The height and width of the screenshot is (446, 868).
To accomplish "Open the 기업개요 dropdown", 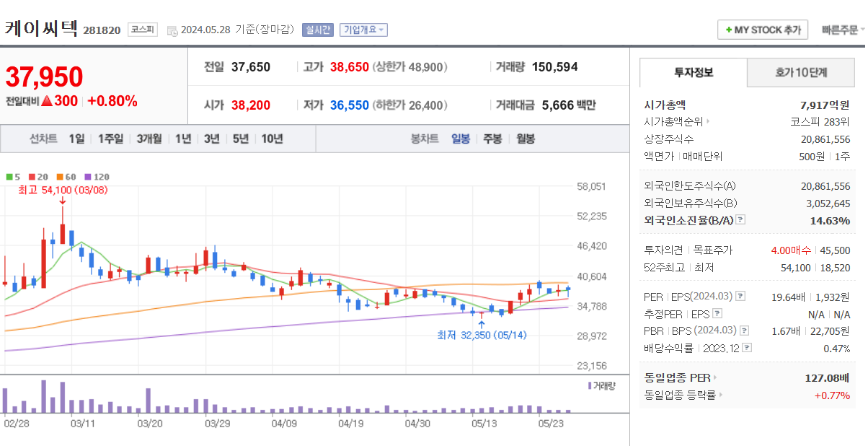I will [363, 30].
